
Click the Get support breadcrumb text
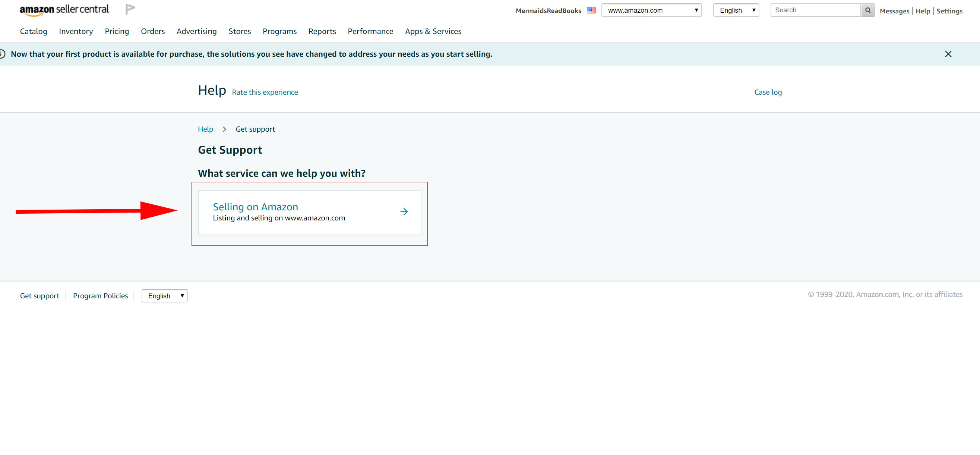255,129
